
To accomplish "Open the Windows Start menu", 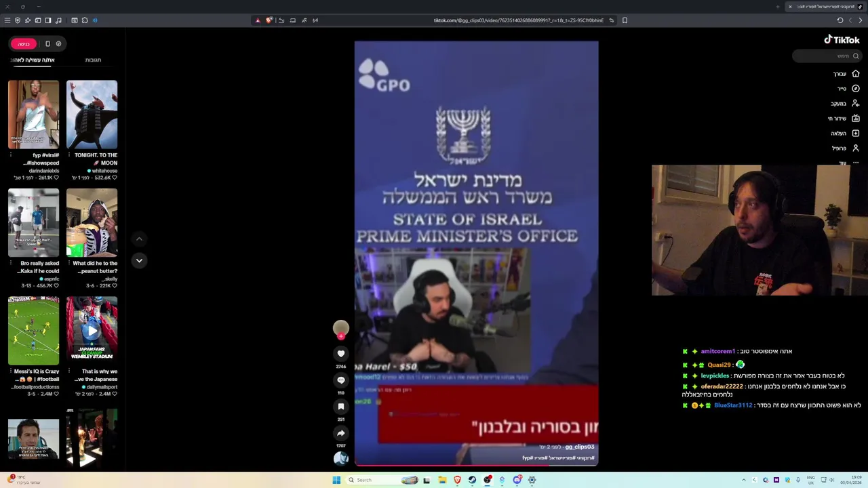I will click(x=336, y=480).
